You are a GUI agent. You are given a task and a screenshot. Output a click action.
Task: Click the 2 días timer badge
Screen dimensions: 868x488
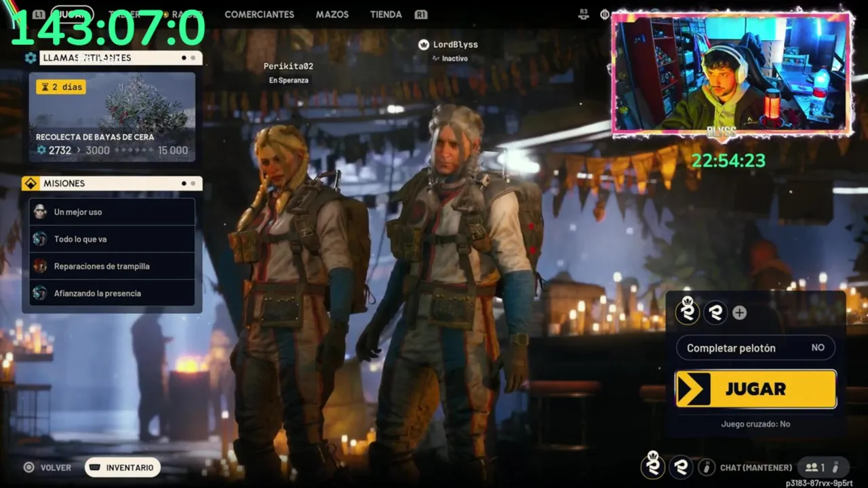[61, 87]
